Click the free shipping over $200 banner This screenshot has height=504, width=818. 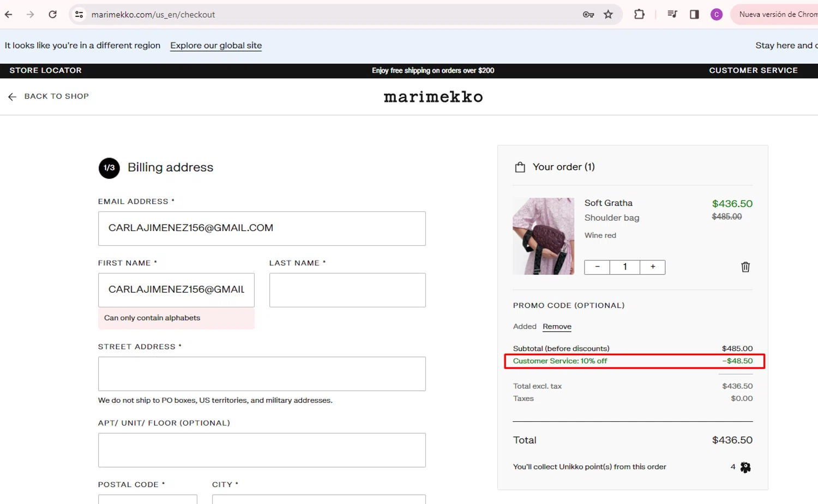[433, 70]
